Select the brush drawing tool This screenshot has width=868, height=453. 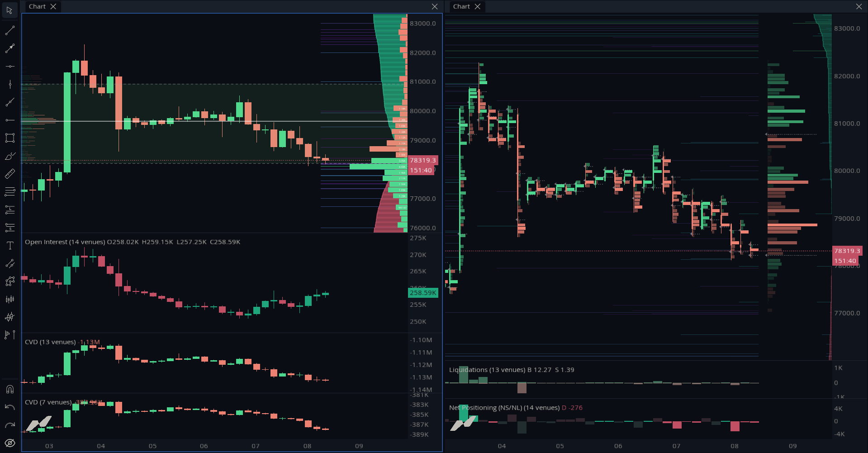click(x=9, y=156)
